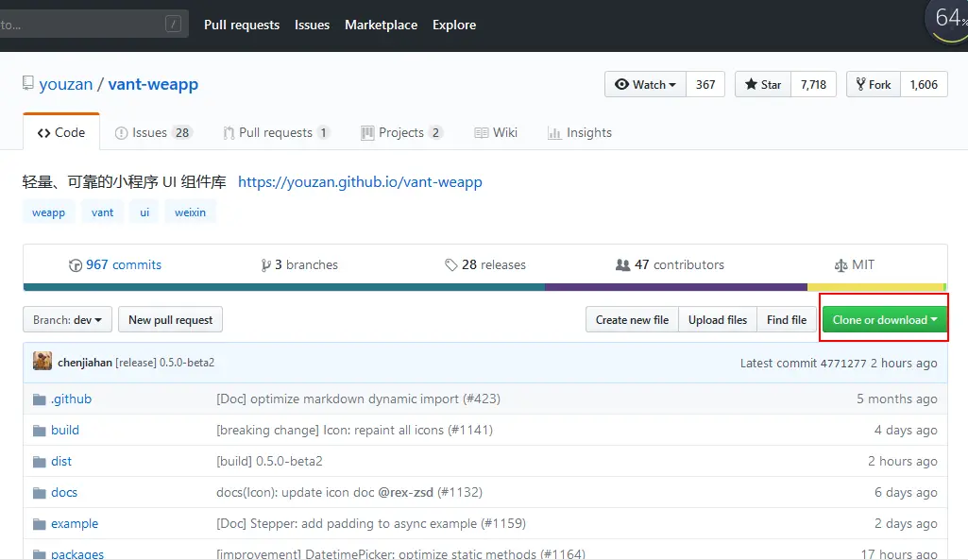
Task: View the 367 watchers count
Action: coord(705,85)
